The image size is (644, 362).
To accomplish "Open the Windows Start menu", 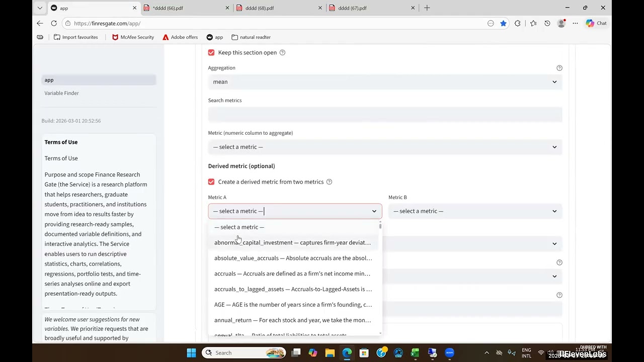I will click(191, 352).
